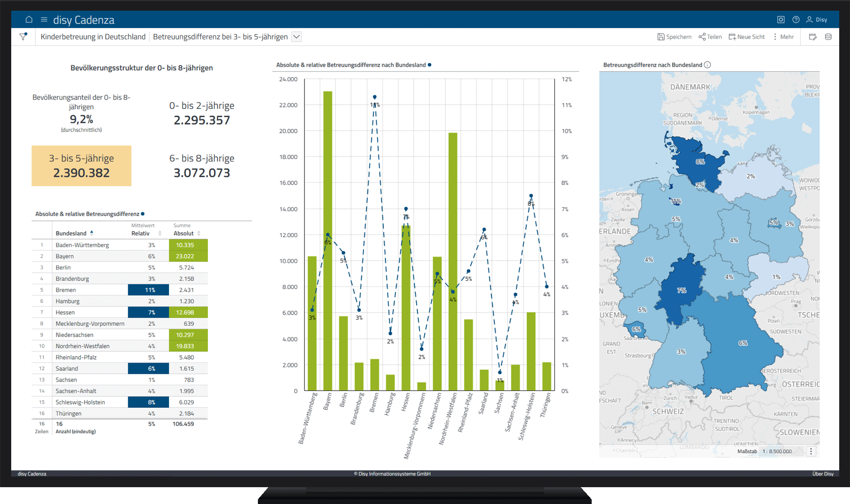Click the screenshot frame icon in header
The width and height of the screenshot is (850, 504).
point(781,19)
